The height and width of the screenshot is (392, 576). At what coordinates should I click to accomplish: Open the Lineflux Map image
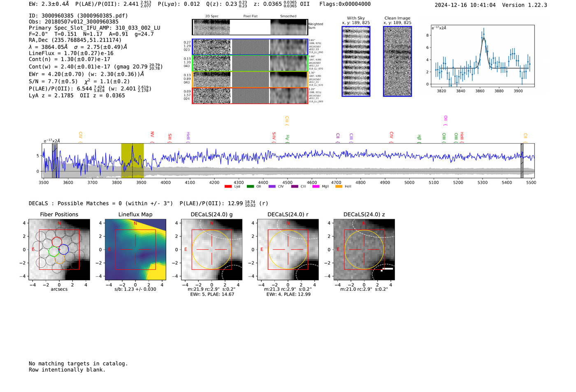pos(135,250)
